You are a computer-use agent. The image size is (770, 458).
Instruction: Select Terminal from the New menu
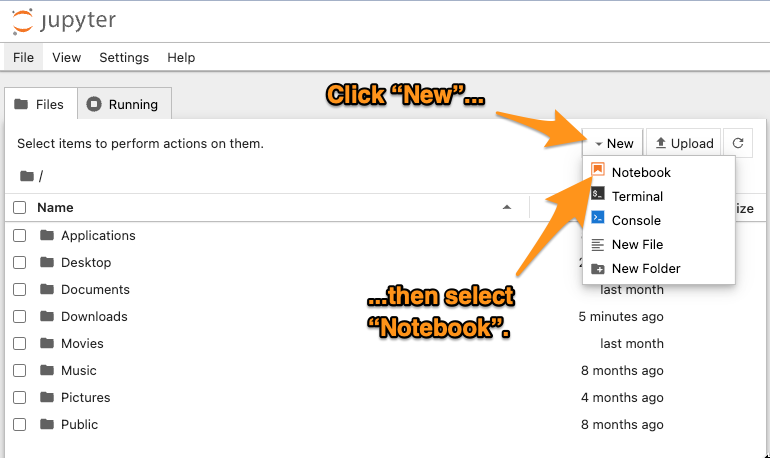click(x=659, y=196)
